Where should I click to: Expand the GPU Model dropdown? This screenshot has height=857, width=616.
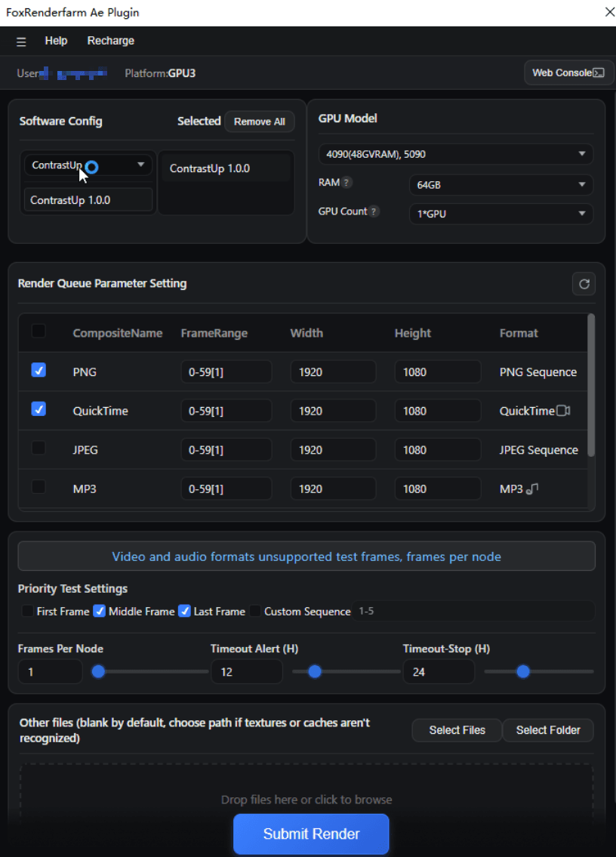point(455,154)
